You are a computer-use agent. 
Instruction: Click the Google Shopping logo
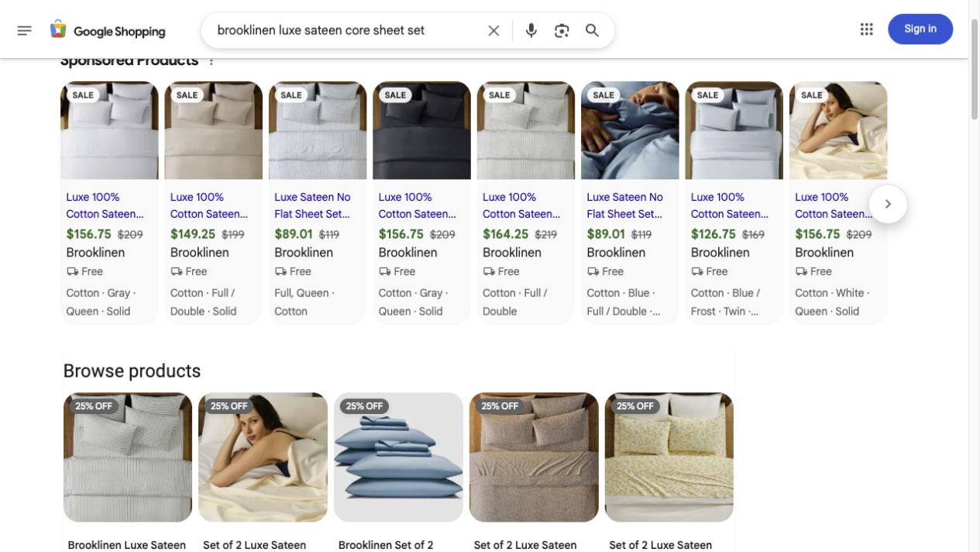107,30
